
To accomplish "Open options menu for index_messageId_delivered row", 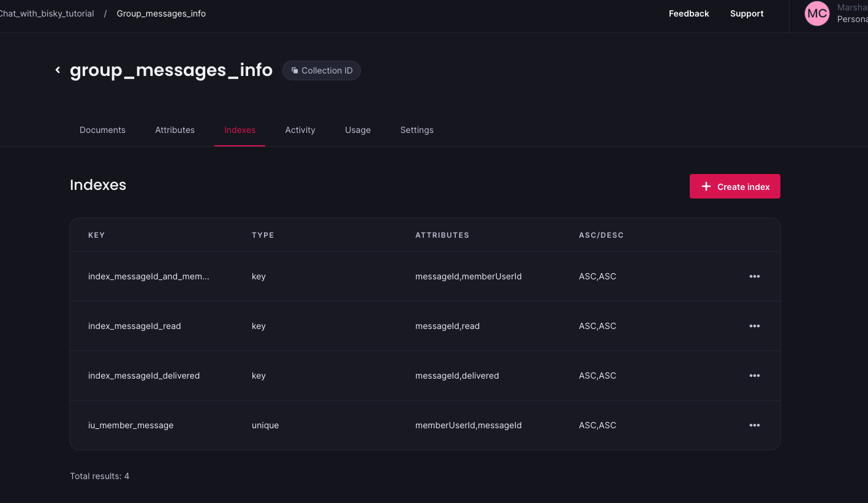I will click(754, 376).
